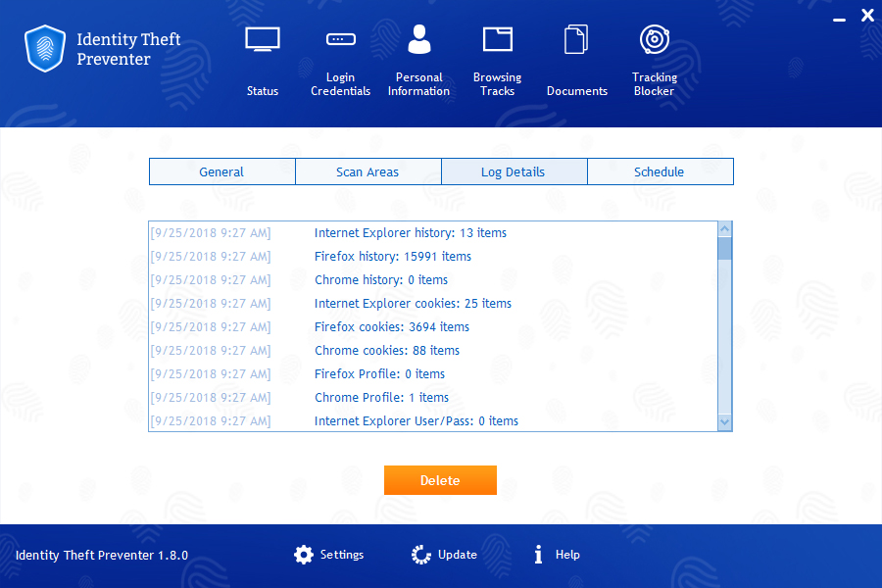The width and height of the screenshot is (882, 588).
Task: Select the Log Details tab
Action: [514, 171]
